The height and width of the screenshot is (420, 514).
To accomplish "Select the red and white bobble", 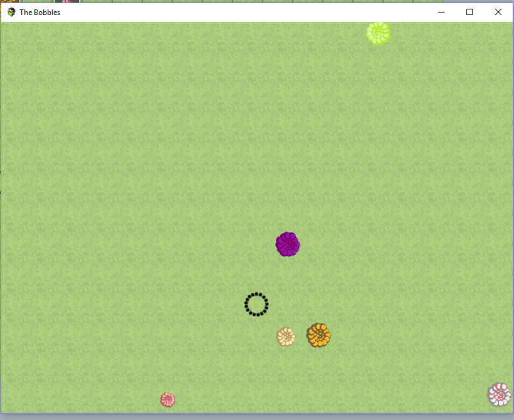I will [x=500, y=394].
